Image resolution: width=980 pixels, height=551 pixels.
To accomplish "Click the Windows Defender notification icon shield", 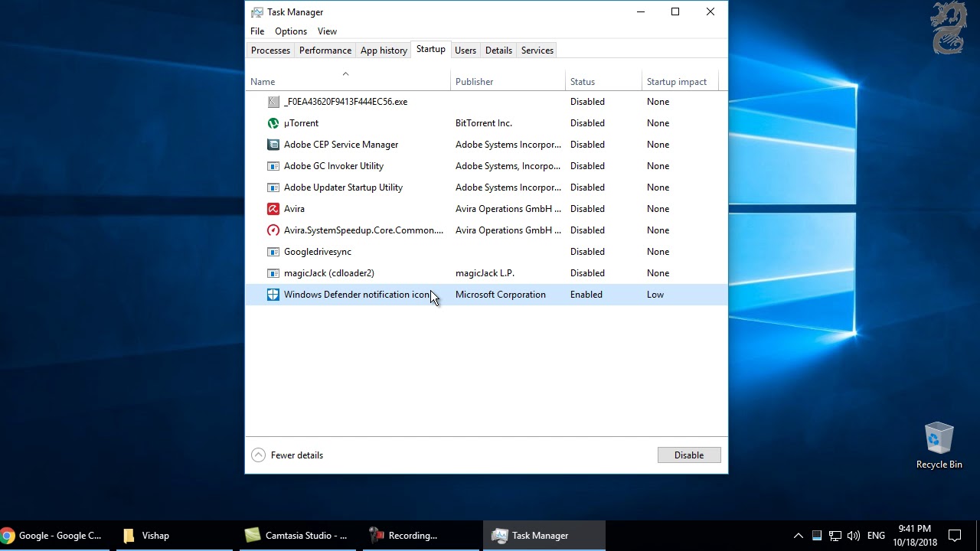I will (273, 295).
